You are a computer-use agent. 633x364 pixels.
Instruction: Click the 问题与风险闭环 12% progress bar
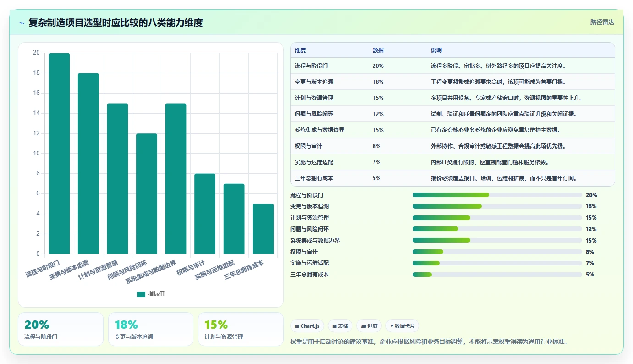497,229
